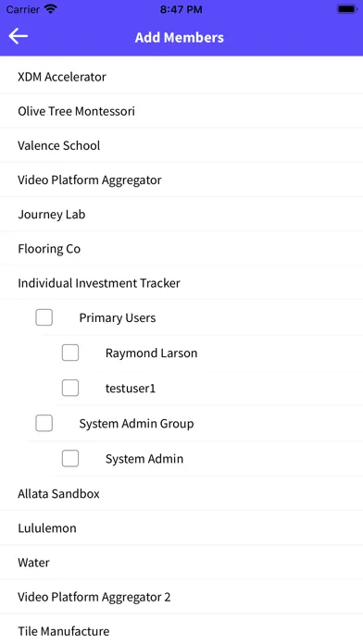This screenshot has height=644, width=363.
Task: Open the Allata Sandbox entry
Action: pos(181,493)
